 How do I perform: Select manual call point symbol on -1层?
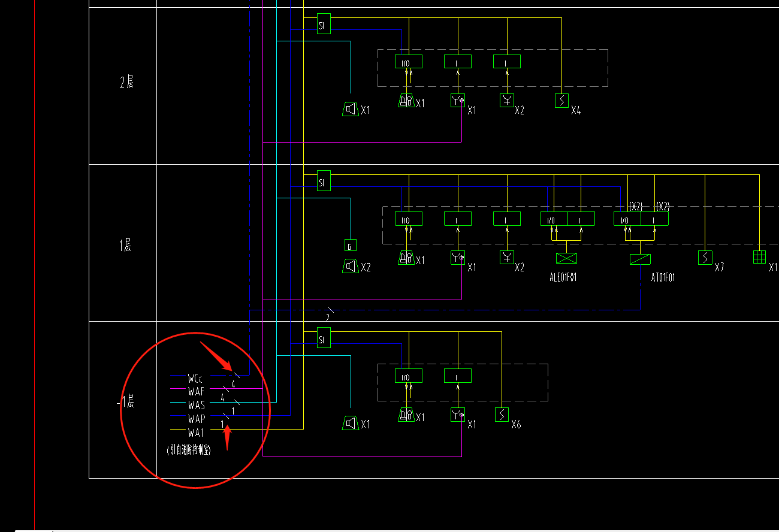click(x=406, y=415)
